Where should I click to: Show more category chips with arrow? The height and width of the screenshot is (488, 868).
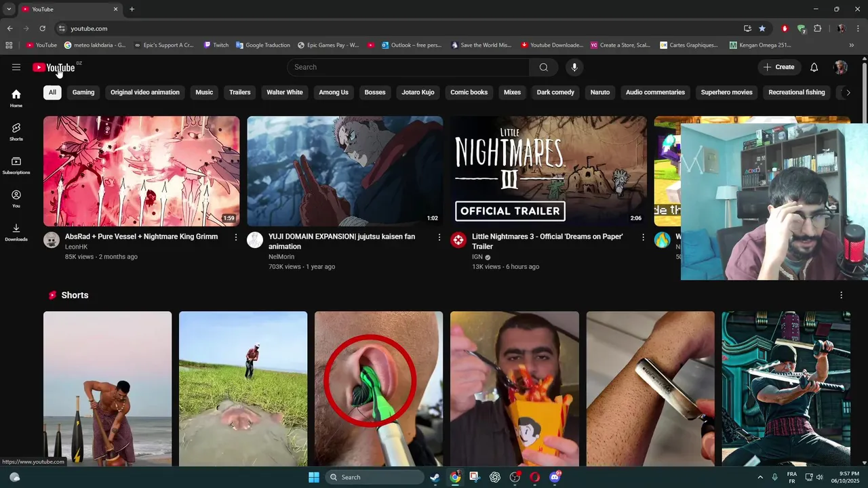tap(848, 92)
